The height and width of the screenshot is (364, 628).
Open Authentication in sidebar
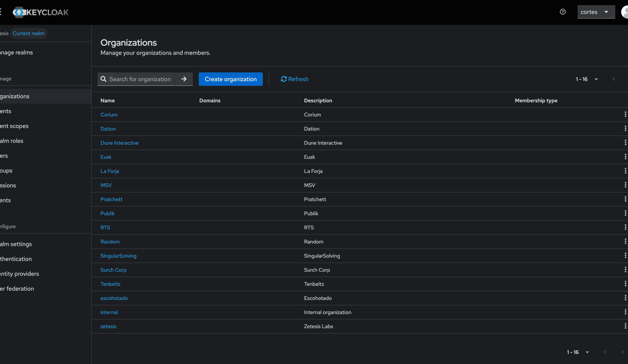[16, 259]
